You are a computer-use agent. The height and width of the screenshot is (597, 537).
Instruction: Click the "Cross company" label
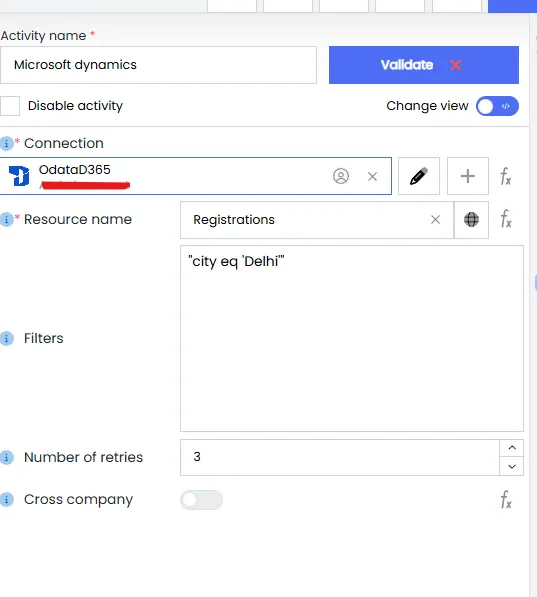point(78,500)
